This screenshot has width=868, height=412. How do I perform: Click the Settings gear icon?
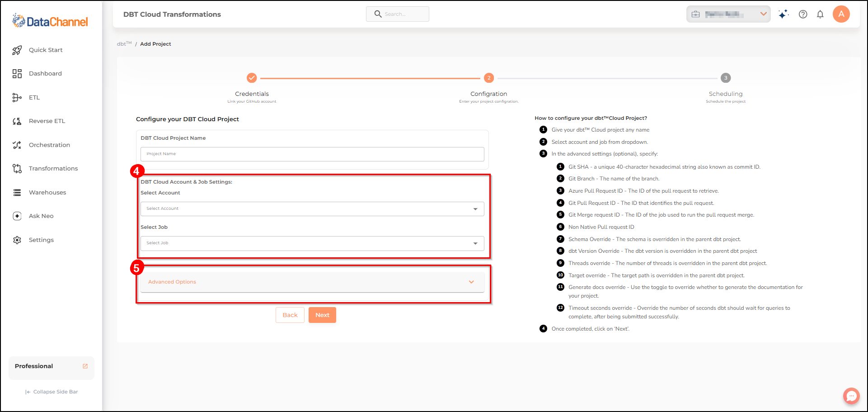pos(17,240)
